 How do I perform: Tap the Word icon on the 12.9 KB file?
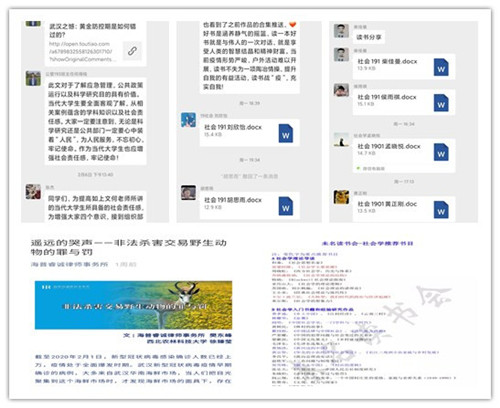pos(286,206)
